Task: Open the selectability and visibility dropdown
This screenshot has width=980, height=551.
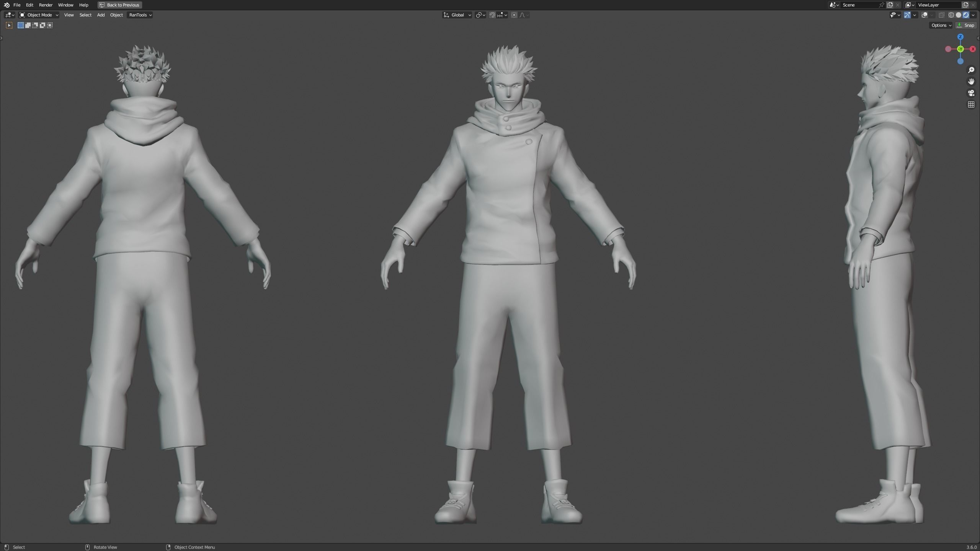Action: coord(895,15)
